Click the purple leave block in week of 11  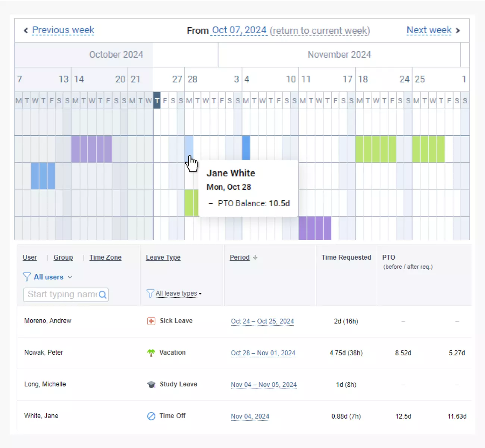point(315,228)
